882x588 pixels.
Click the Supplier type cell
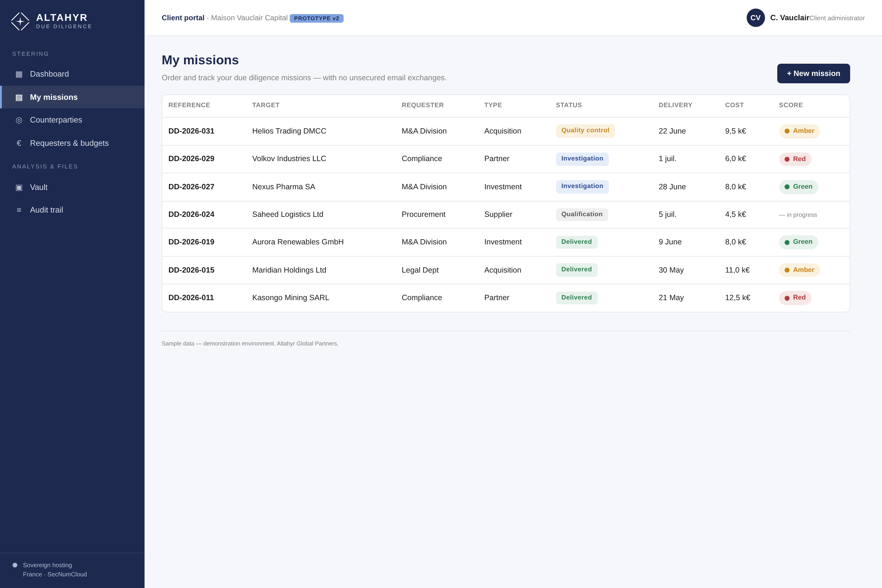point(498,214)
